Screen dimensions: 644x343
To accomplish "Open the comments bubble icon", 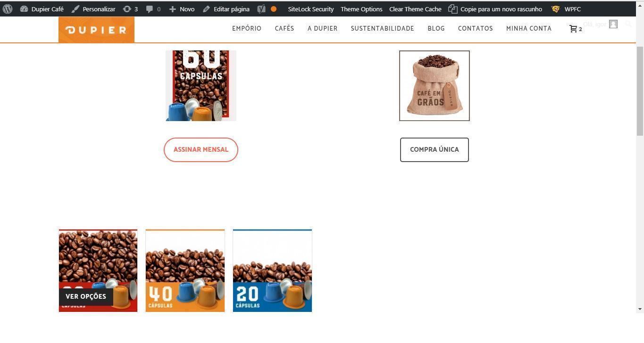I will pos(149,9).
